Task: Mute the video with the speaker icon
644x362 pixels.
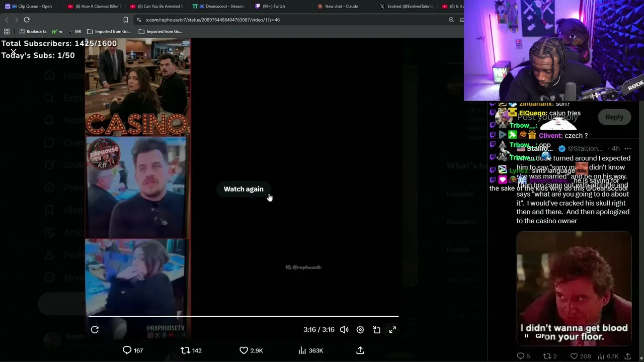Action: coord(344,330)
